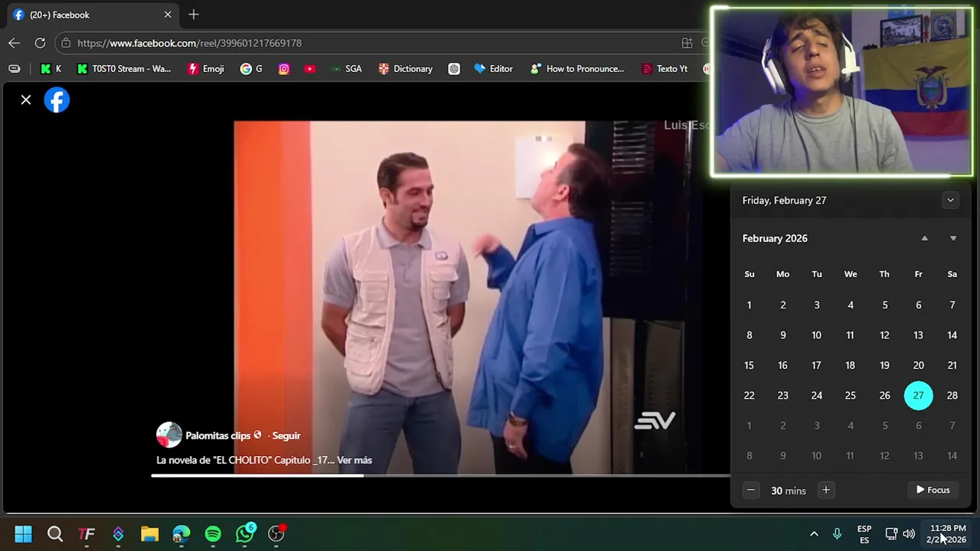The image size is (980, 551).
Task: Open Microsoft Edge from taskbar
Action: point(181,534)
